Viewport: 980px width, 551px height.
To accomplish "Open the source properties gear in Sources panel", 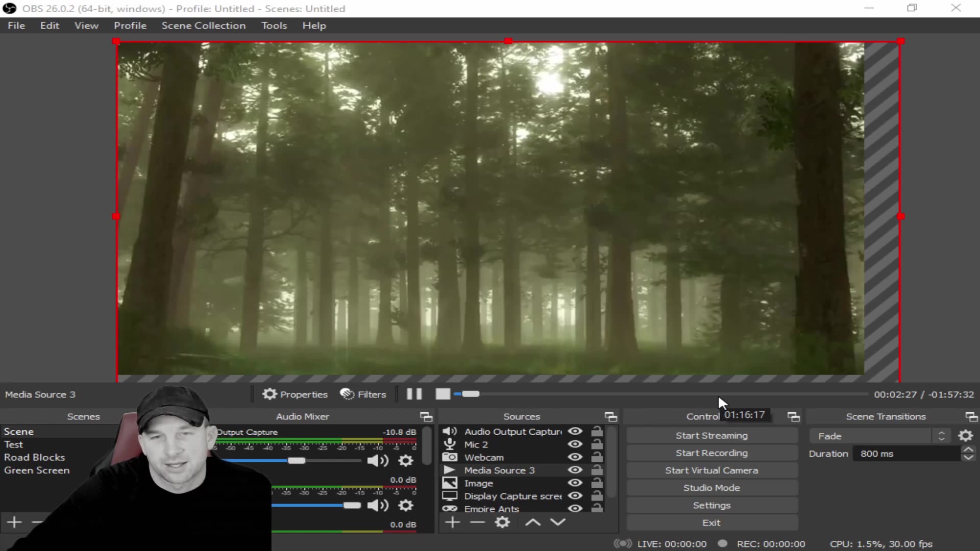I will [x=502, y=522].
